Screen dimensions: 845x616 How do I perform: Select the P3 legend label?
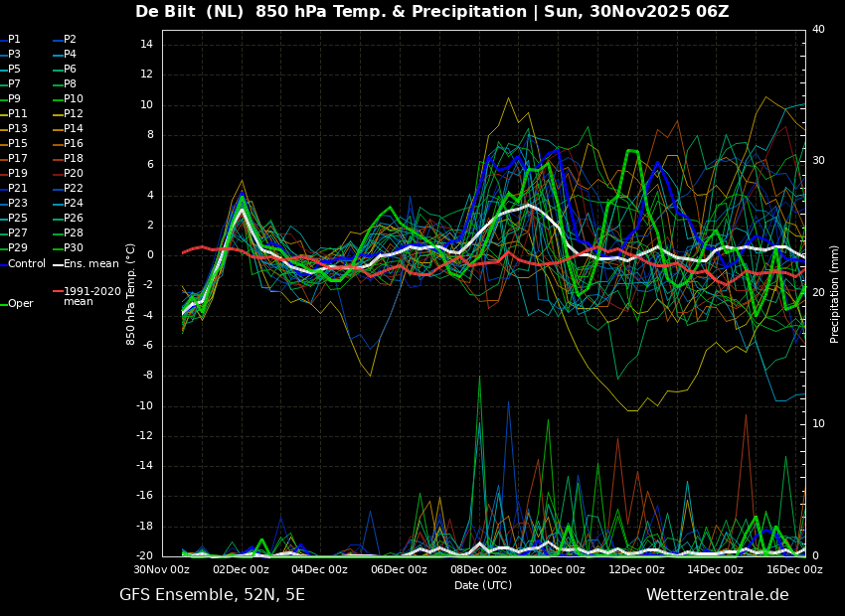pyautogui.click(x=11, y=55)
